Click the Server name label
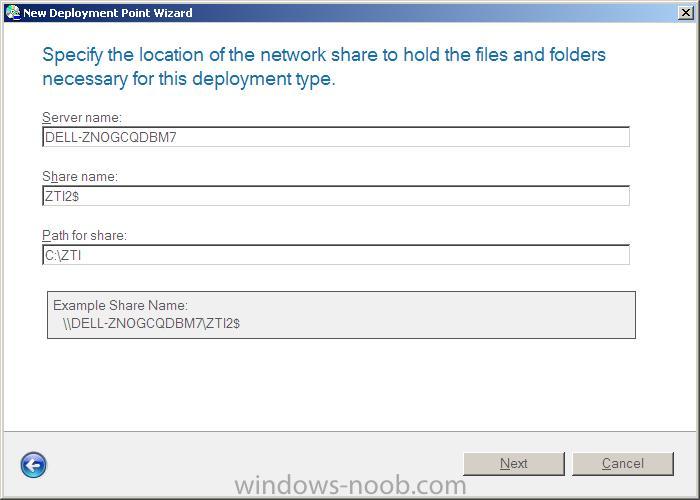Viewport: 700px width, 500px height. click(82, 117)
